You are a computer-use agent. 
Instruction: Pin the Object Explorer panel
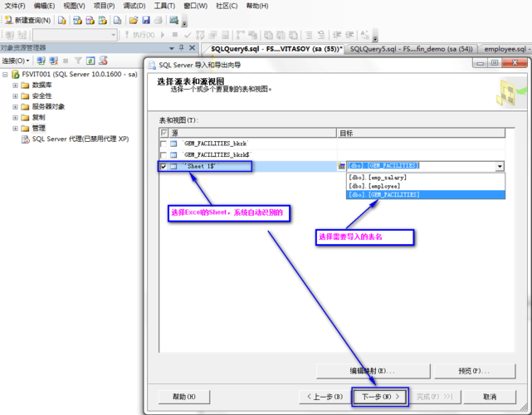(x=182, y=47)
